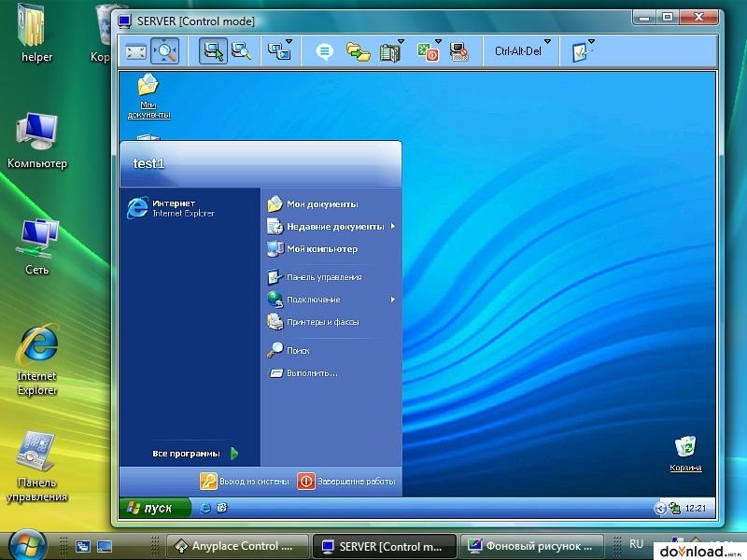Click the lock remote keyboard and monitor icon
The image size is (747, 560).
tap(459, 51)
